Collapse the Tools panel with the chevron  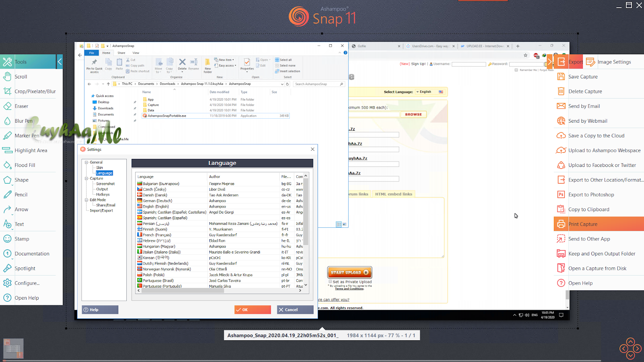(60, 62)
